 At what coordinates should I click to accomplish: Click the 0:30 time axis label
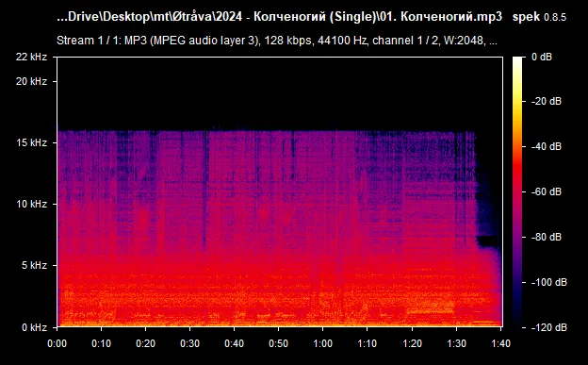pyautogui.click(x=189, y=343)
